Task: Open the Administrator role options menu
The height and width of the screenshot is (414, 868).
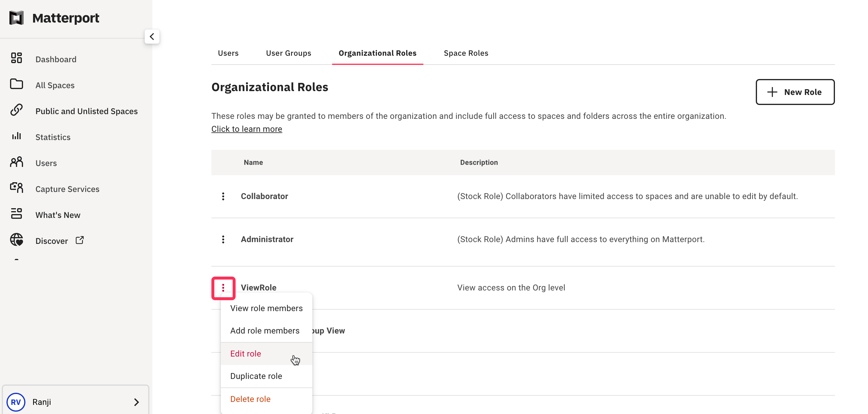Action: coord(223,239)
